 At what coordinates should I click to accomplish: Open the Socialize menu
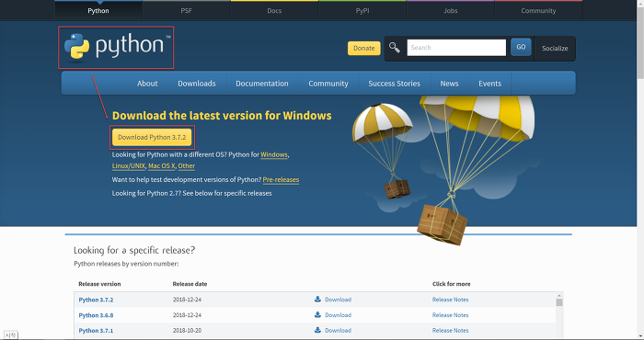(x=555, y=49)
